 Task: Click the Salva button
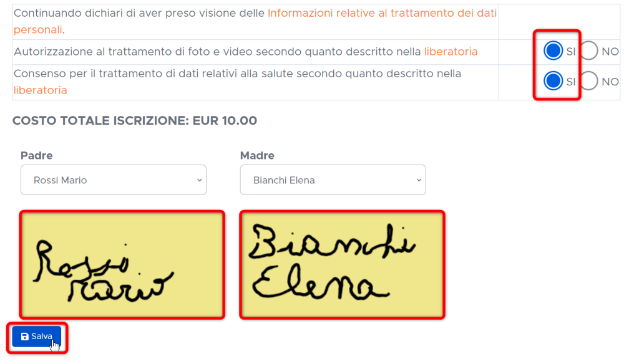tap(37, 337)
